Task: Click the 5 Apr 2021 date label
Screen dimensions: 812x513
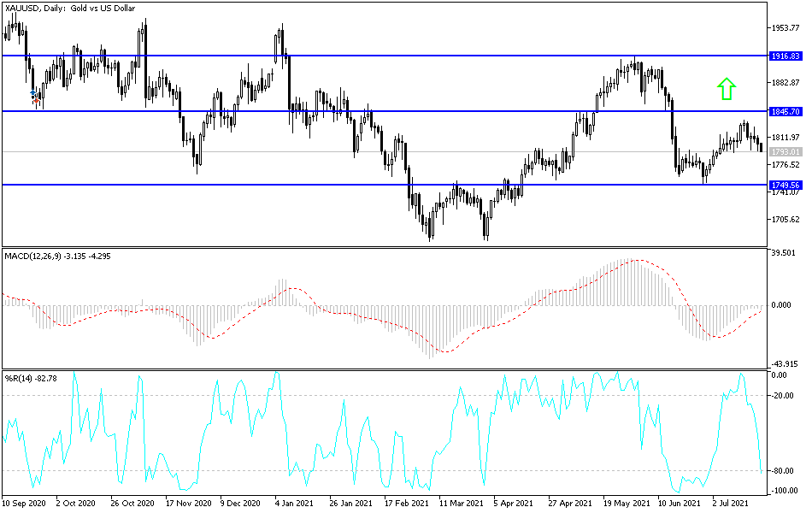Action: click(x=513, y=504)
